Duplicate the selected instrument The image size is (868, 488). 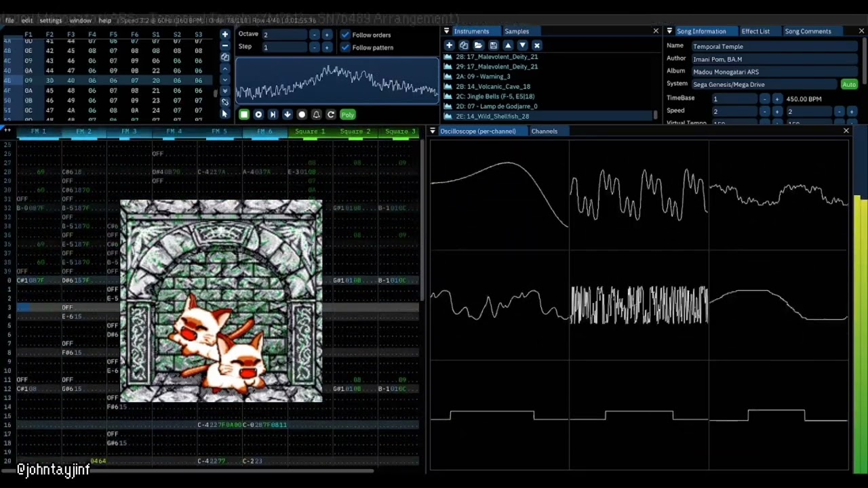(464, 45)
